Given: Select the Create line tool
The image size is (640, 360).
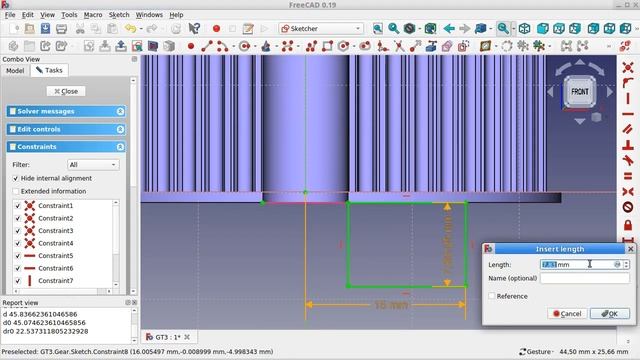Looking at the screenshot, I should click(x=207, y=46).
